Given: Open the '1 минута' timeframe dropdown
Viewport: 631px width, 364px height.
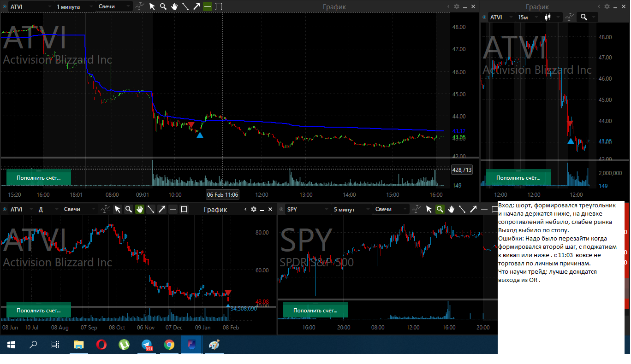Looking at the screenshot, I should (x=74, y=7).
